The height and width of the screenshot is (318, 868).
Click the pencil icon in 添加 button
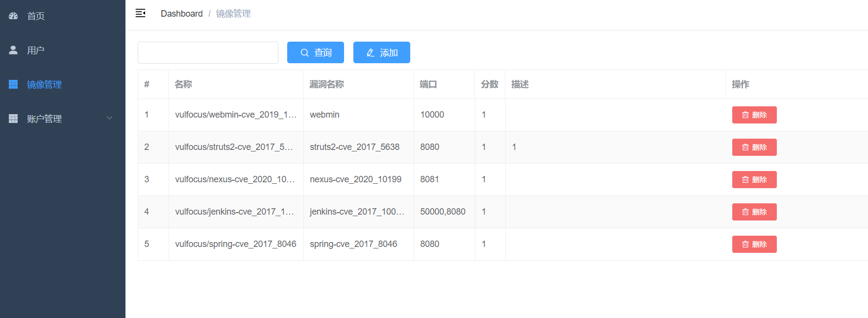371,53
